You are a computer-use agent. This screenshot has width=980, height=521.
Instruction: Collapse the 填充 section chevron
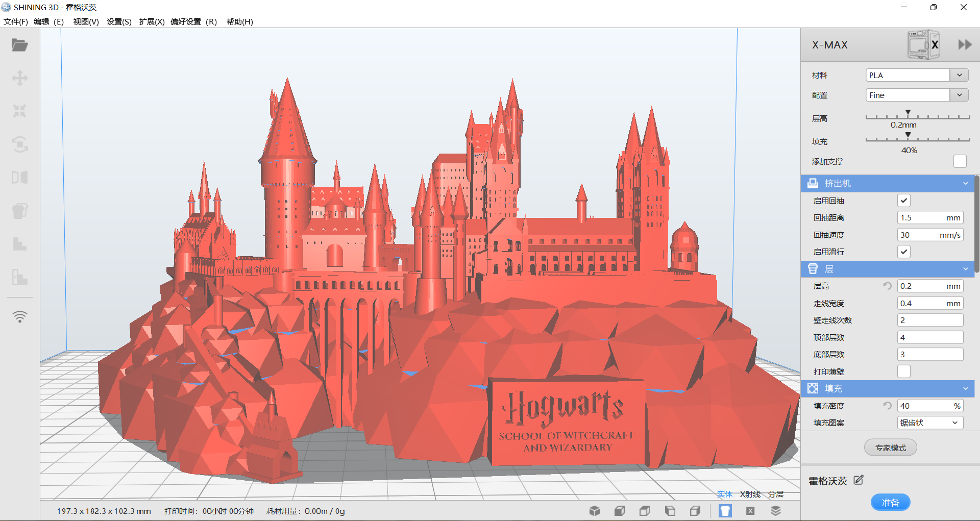click(x=966, y=388)
